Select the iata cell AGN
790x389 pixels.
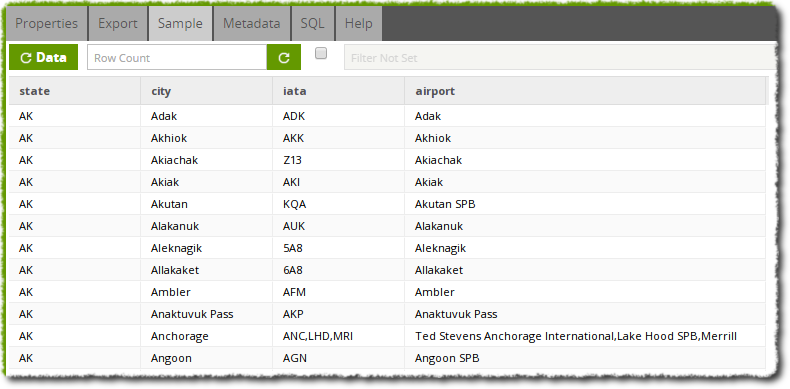pyautogui.click(x=339, y=358)
